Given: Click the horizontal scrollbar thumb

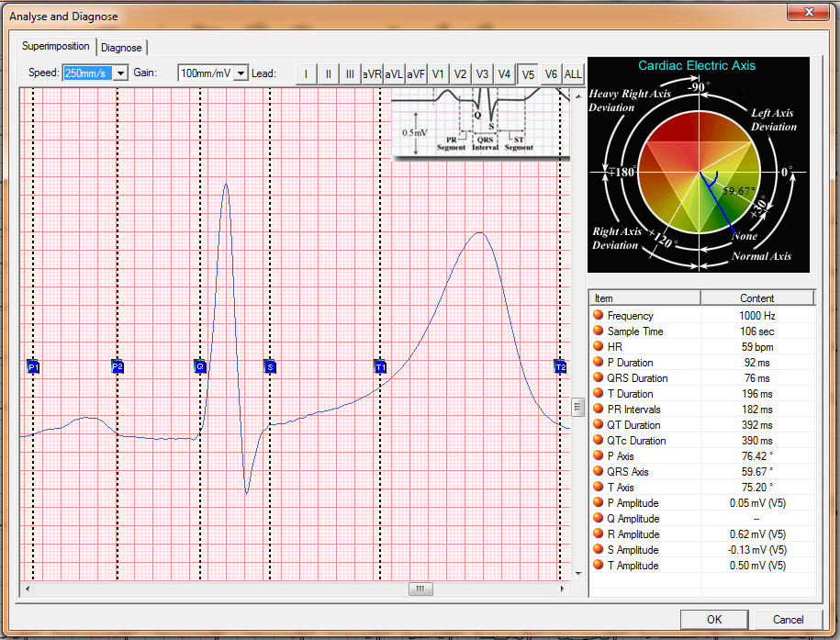Looking at the screenshot, I should click(x=420, y=589).
